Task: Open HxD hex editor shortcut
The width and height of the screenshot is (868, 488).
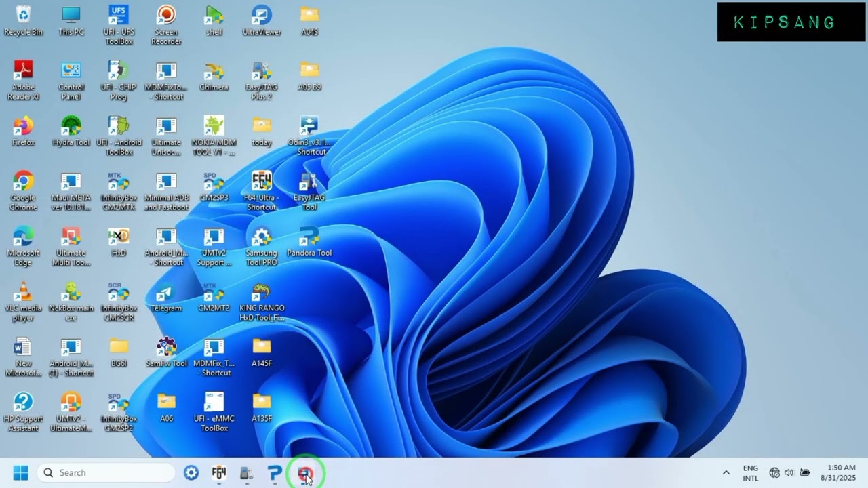Action: click(119, 242)
